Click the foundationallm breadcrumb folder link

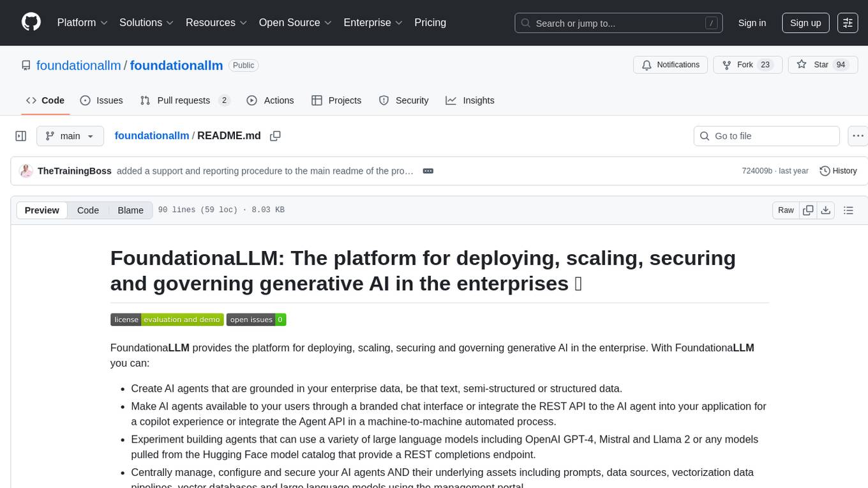point(152,135)
